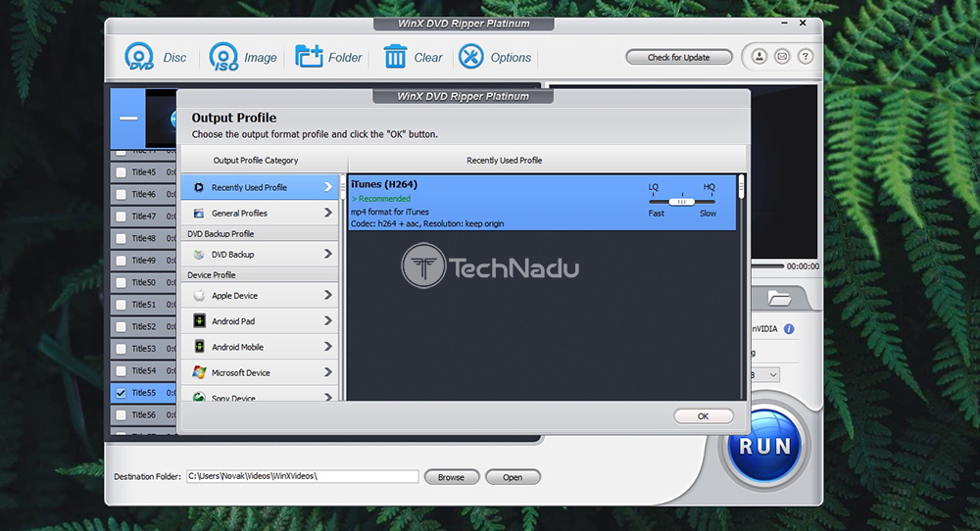Viewport: 980px width, 531px height.
Task: Confirm profile with OK button
Action: point(703,416)
